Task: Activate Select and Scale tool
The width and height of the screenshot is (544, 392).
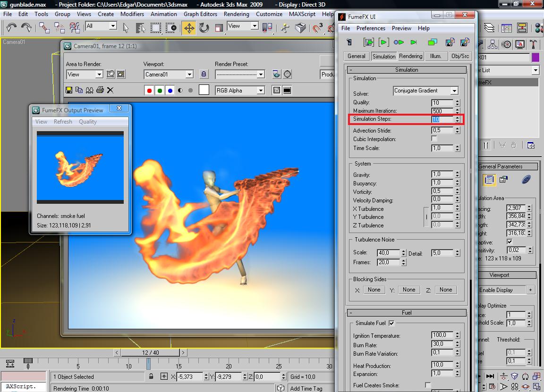Action: pyautogui.click(x=219, y=28)
